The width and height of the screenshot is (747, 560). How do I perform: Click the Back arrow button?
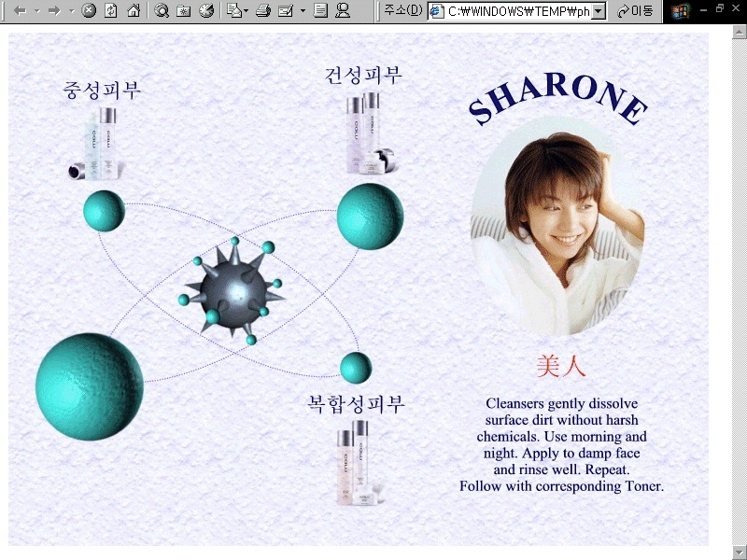(x=20, y=10)
